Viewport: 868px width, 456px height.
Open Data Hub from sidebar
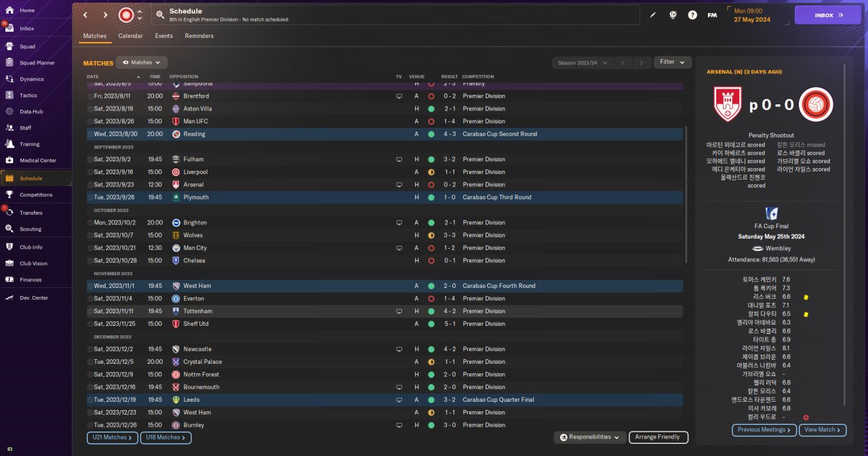tap(31, 112)
